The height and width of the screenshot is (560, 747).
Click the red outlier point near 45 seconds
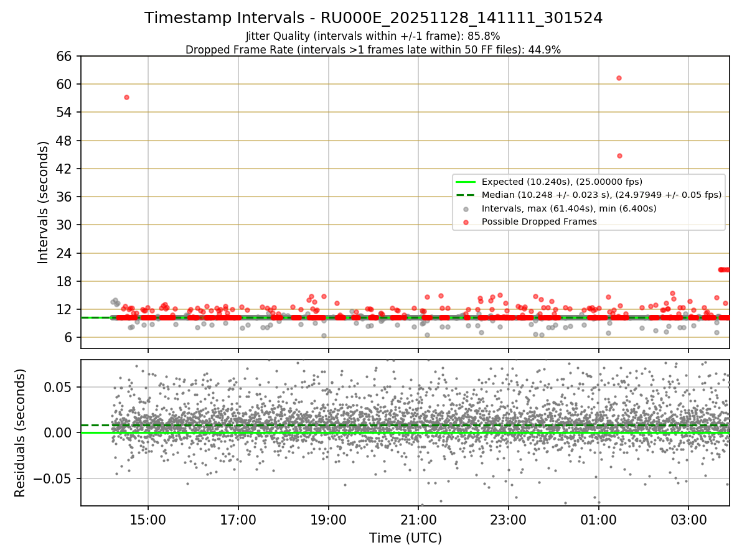(619, 156)
